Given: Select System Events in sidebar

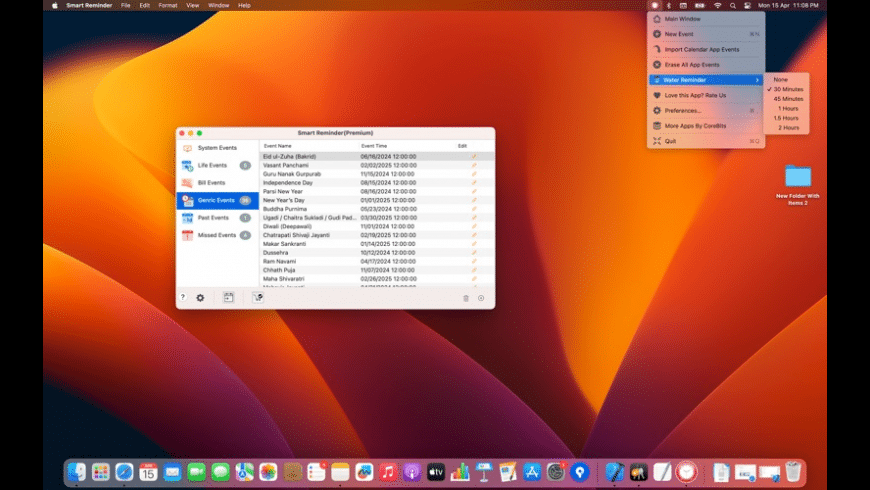Looking at the screenshot, I should pyautogui.click(x=218, y=148).
